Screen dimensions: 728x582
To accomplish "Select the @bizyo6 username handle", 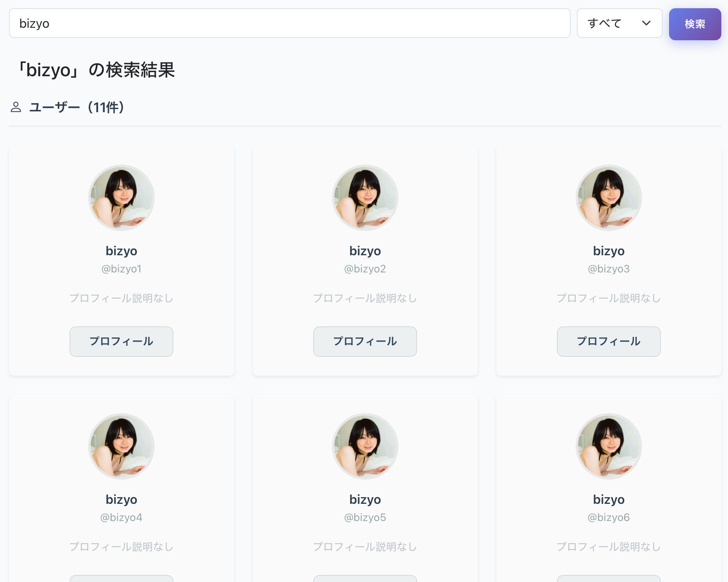I will [609, 518].
